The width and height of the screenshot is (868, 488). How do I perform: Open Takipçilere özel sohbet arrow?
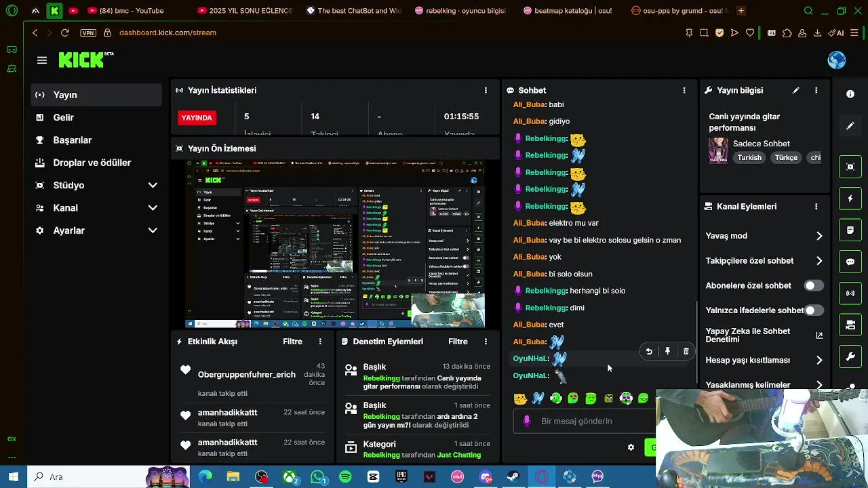(x=819, y=261)
